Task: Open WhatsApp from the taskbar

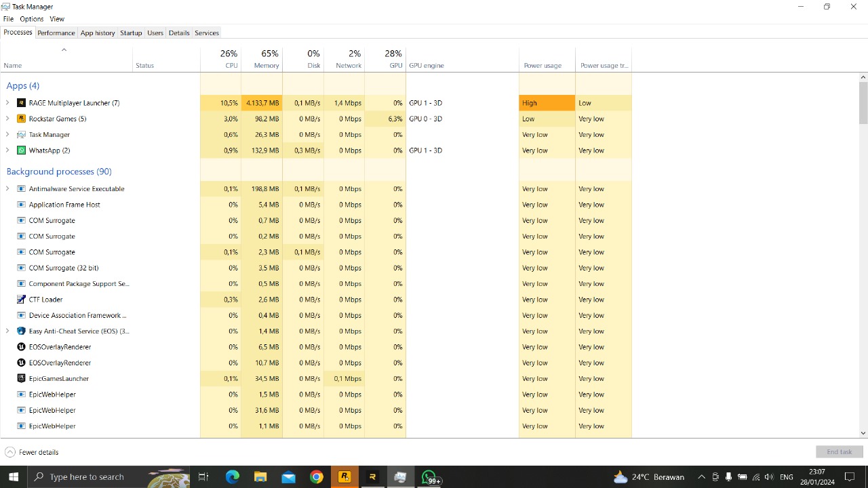Action: coord(430,477)
